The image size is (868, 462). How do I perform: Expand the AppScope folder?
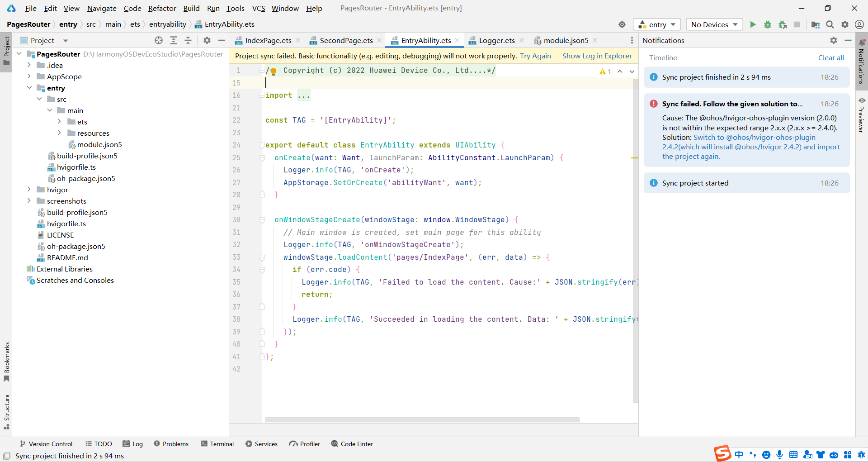pyautogui.click(x=29, y=76)
